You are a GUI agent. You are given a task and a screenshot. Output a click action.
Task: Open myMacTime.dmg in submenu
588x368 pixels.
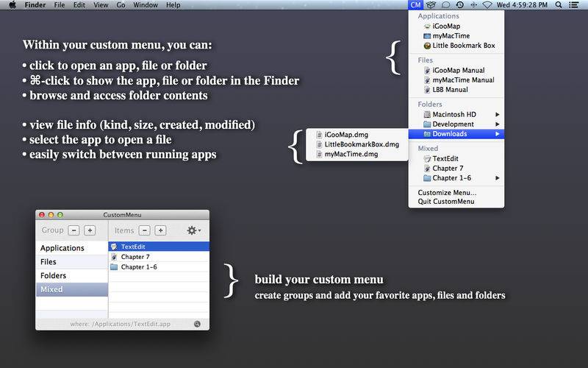tap(357, 154)
